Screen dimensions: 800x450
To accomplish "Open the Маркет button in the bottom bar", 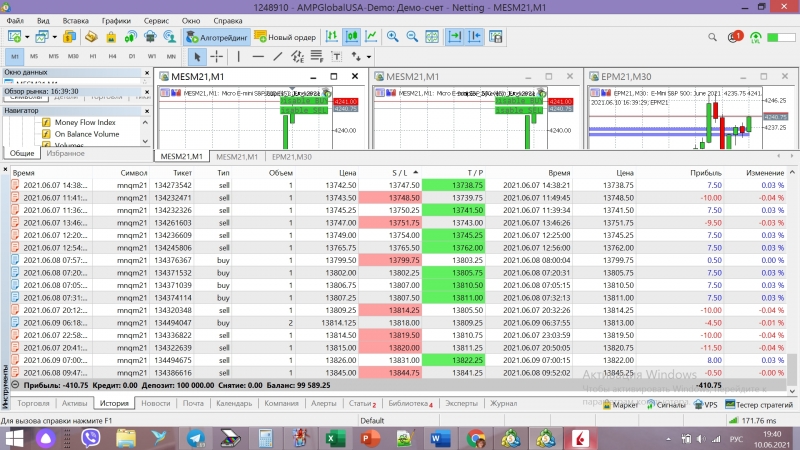I will tap(620, 405).
